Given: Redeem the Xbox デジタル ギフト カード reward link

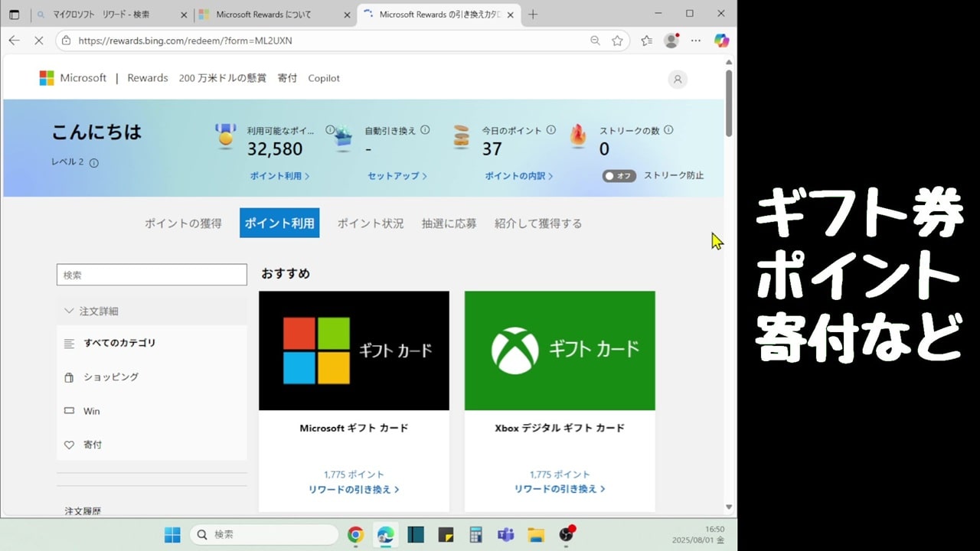Looking at the screenshot, I should [560, 489].
